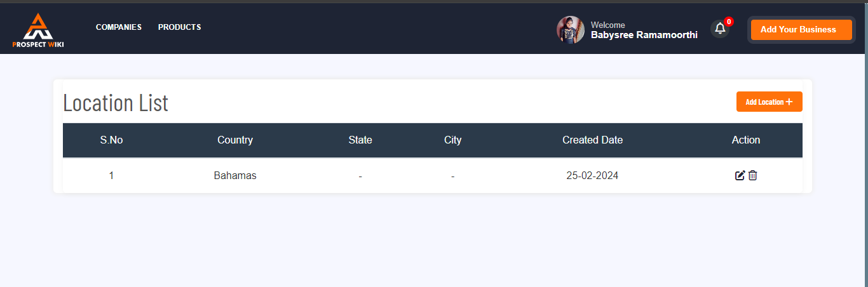Click the 25-02-2024 date cell

coord(592,176)
